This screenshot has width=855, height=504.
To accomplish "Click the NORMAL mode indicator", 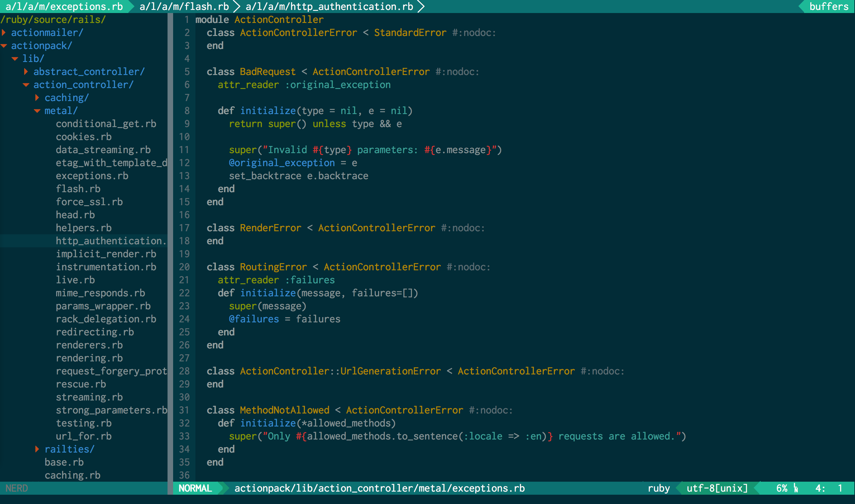I will tap(195, 489).
